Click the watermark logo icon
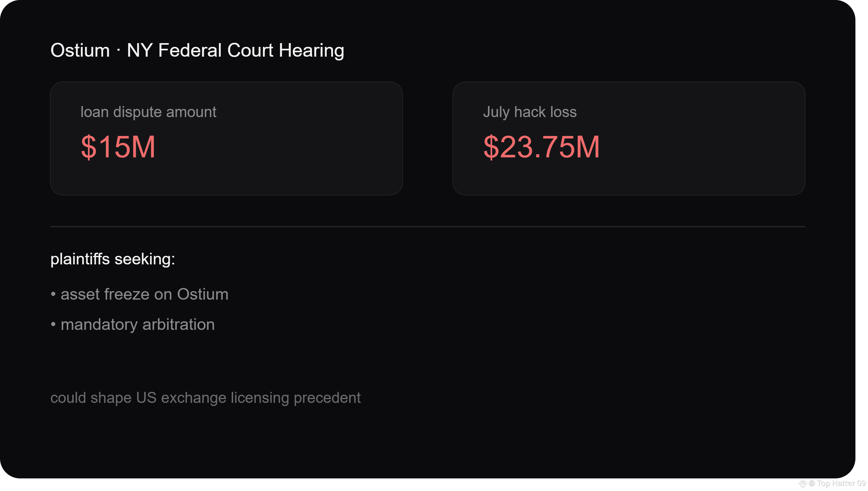 [x=803, y=483]
